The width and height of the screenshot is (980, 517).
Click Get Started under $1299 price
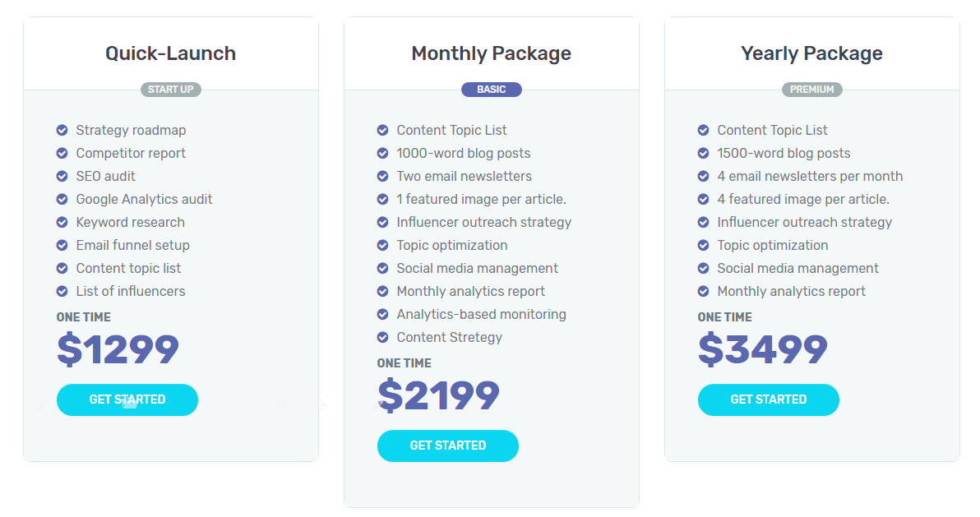click(127, 399)
